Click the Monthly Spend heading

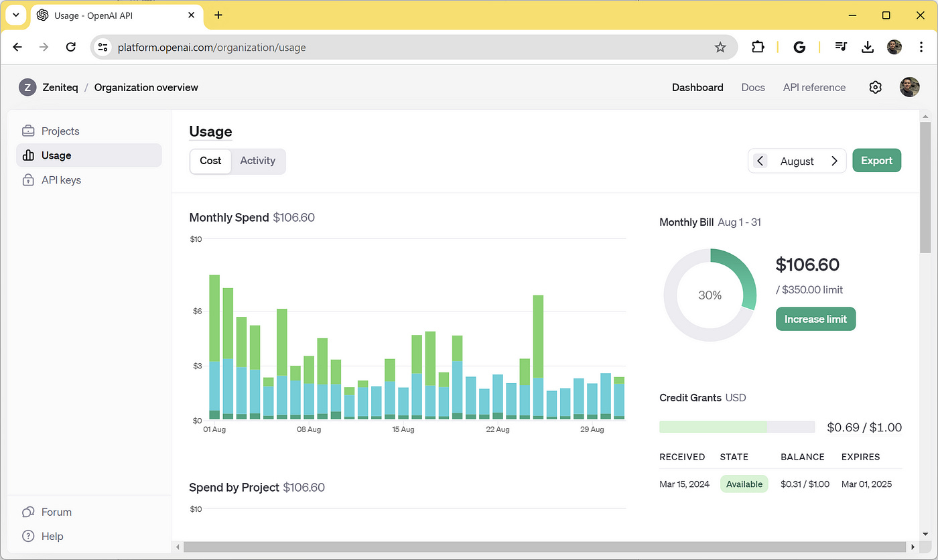click(229, 217)
